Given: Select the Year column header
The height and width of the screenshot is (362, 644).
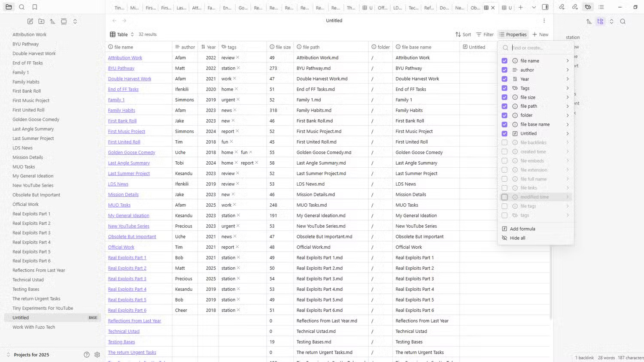Looking at the screenshot, I should (208, 47).
